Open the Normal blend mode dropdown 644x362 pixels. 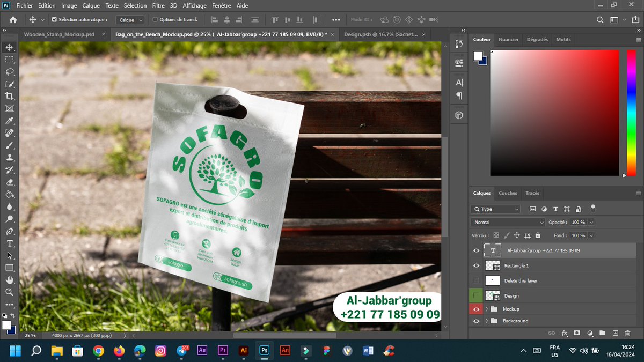508,222
